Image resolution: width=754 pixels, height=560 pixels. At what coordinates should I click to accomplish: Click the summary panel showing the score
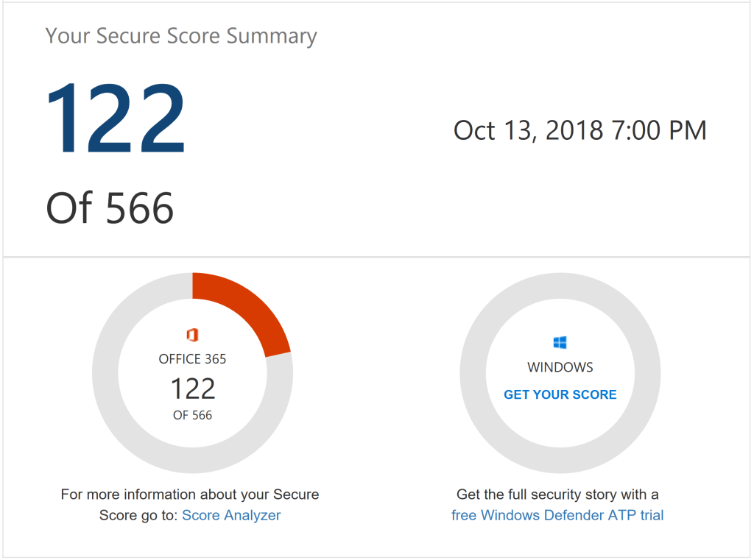377,129
